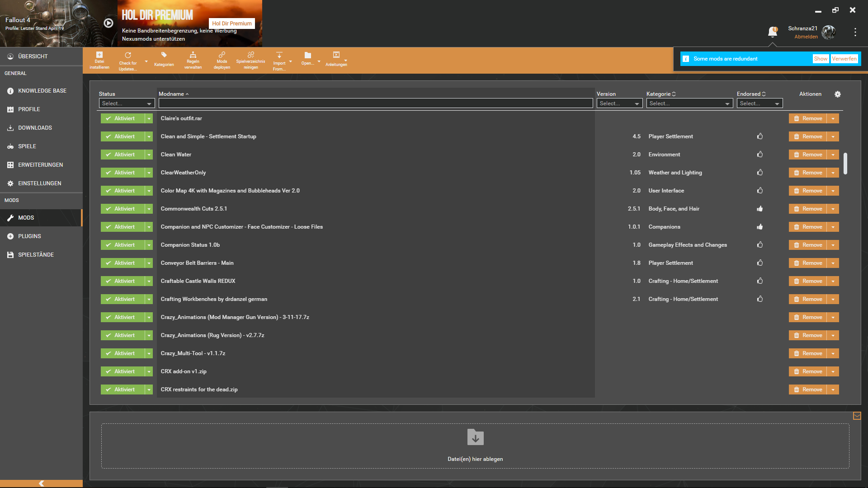This screenshot has height=488, width=868.
Task: Endorse the ClearWeatherOnly mod
Action: tap(760, 172)
